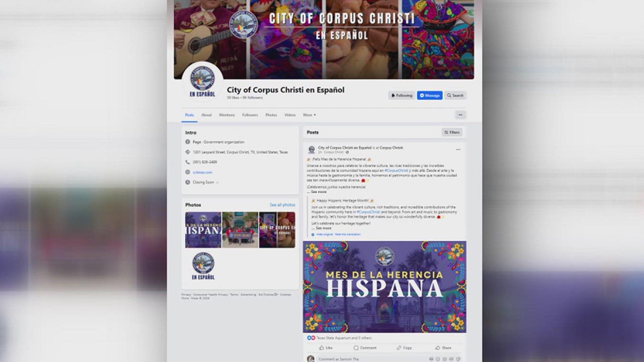
Task: Switch to the Posts tab
Action: pyautogui.click(x=190, y=115)
